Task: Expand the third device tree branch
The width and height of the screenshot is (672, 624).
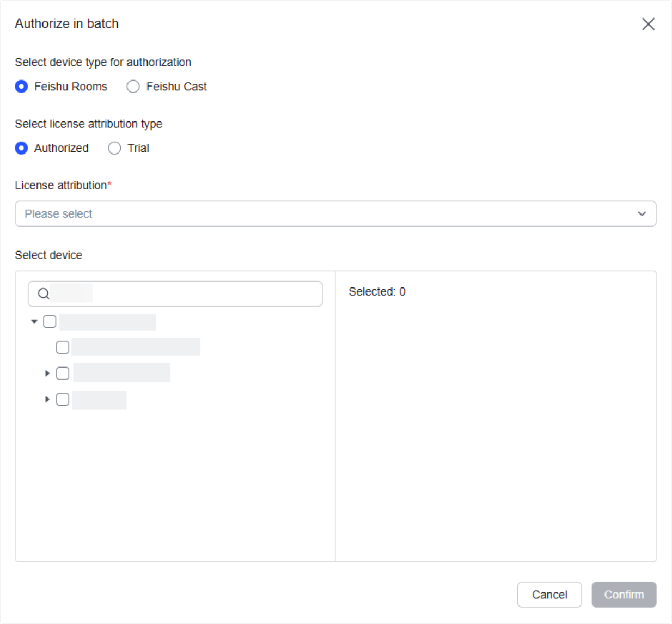Action: pyautogui.click(x=46, y=399)
